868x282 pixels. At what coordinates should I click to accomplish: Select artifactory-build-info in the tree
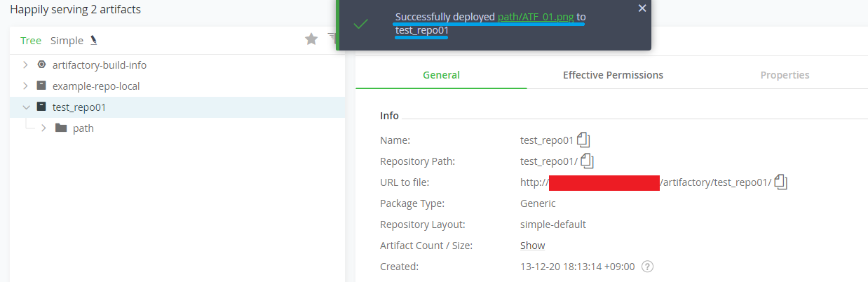tap(100, 65)
